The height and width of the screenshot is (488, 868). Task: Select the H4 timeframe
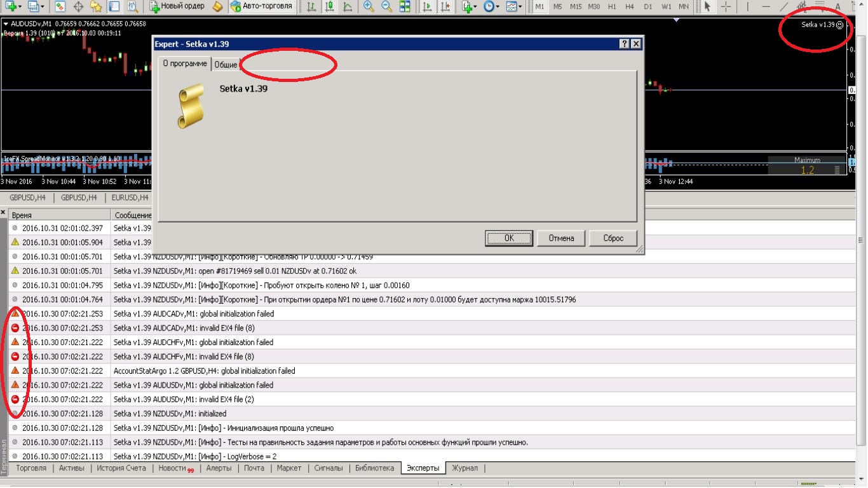[x=630, y=6]
